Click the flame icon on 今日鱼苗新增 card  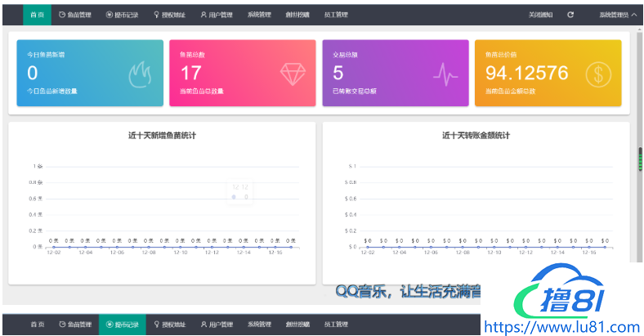click(x=140, y=75)
